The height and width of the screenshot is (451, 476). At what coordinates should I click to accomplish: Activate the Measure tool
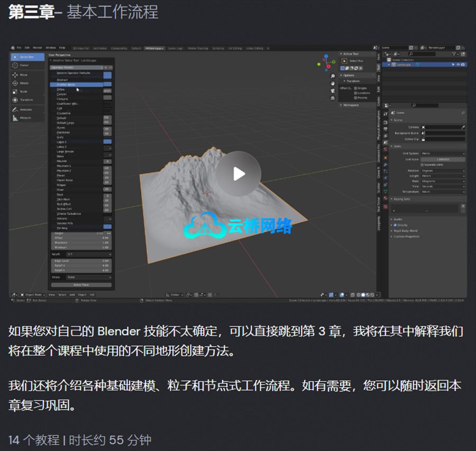point(24,118)
